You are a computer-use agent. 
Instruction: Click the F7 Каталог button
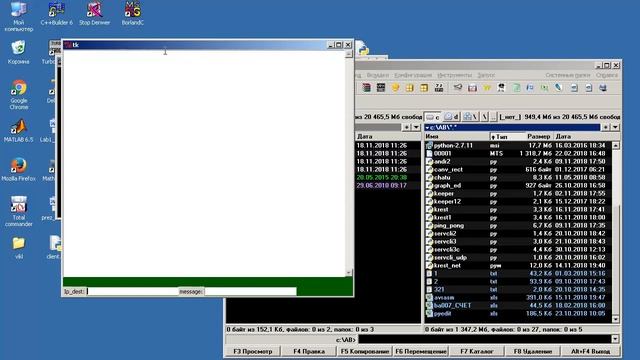tap(476, 351)
